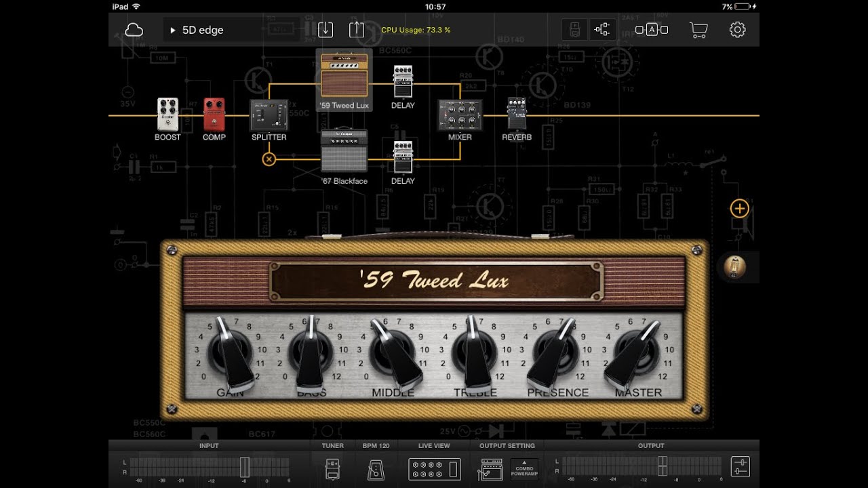Expand the COMBO POWERAMP output selector
The image size is (868, 488).
tap(524, 469)
